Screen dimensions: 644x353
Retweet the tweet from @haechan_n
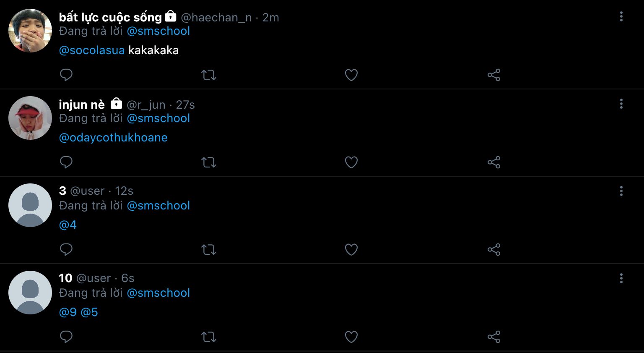209,75
